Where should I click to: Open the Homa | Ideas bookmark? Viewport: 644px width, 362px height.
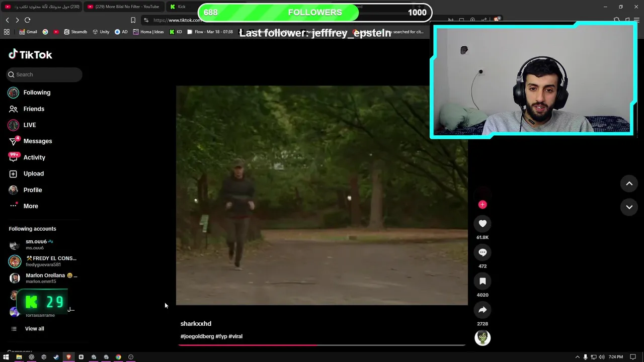(148, 32)
